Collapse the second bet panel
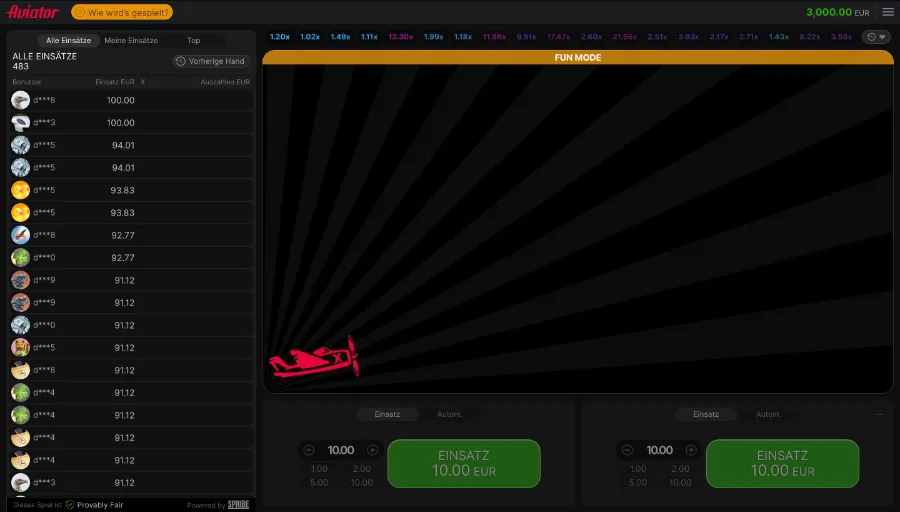Image resolution: width=900 pixels, height=512 pixels. 880,413
